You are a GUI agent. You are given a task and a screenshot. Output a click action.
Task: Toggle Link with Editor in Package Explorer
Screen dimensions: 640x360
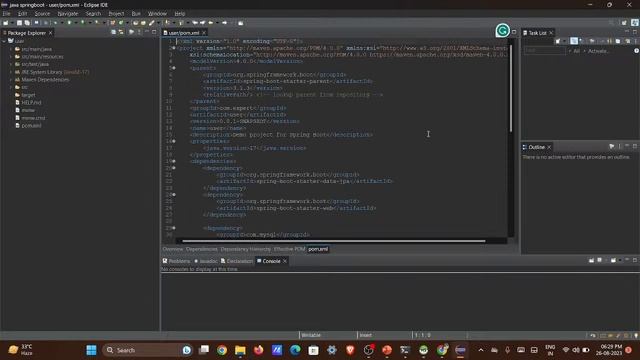(121, 32)
